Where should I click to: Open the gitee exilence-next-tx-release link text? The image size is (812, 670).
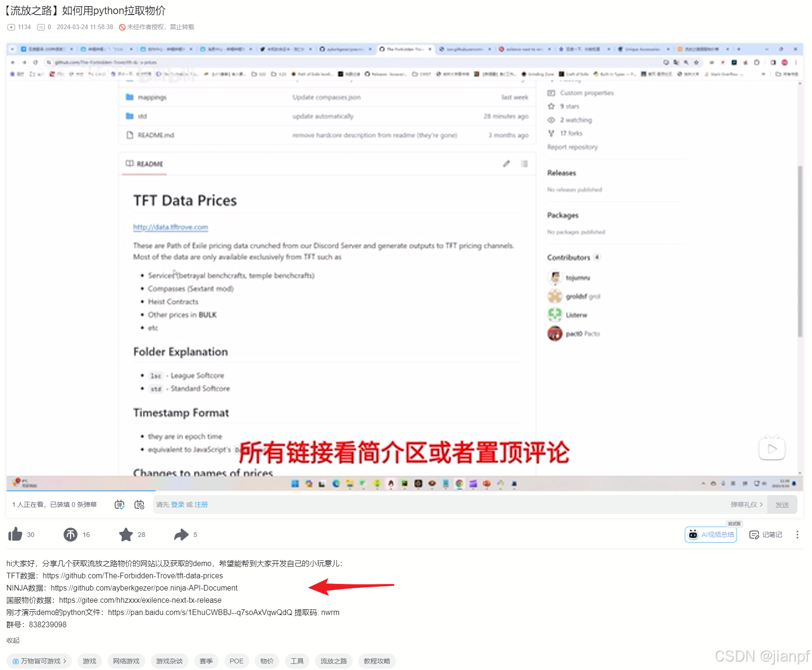click(x=140, y=600)
